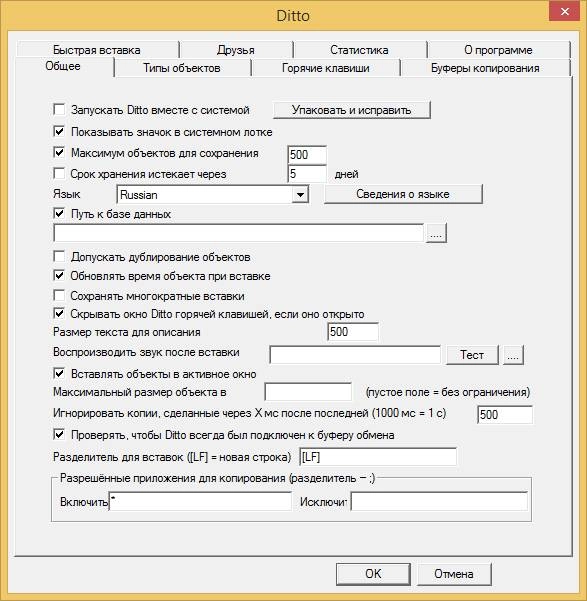Select the Общее tab
This screenshot has width=587, height=601.
click(x=63, y=66)
